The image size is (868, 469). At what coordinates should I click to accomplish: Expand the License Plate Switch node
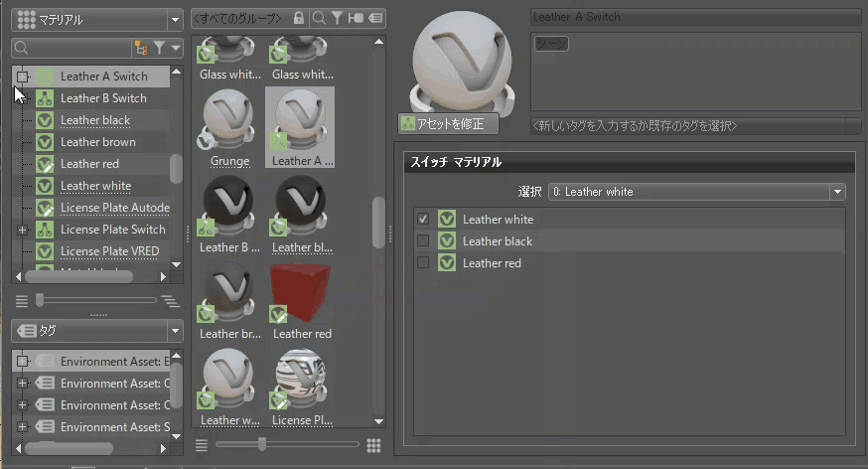tap(22, 230)
